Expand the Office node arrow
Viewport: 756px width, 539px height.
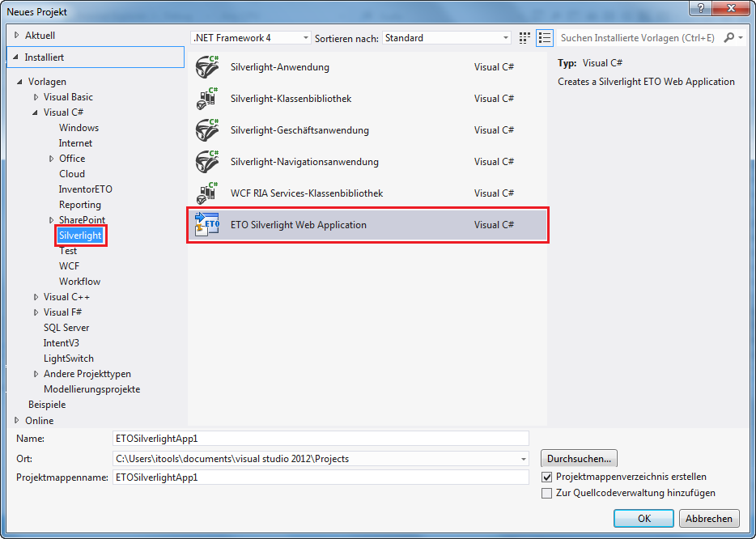point(51,159)
